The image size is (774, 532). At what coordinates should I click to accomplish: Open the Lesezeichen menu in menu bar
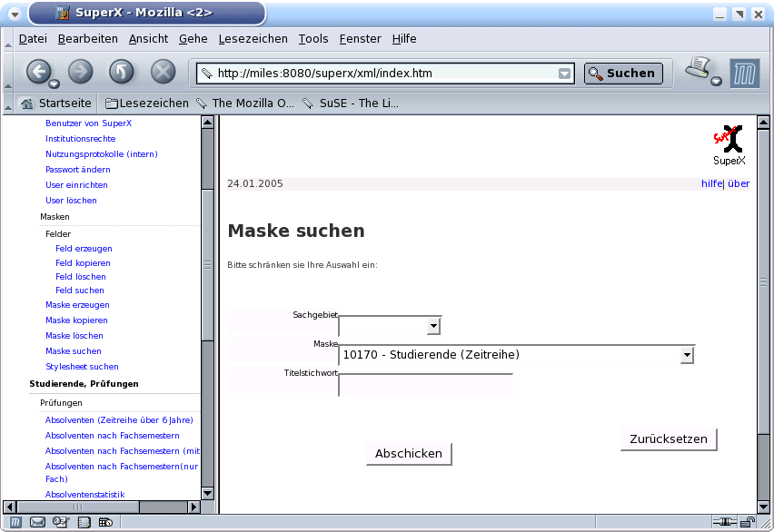[x=253, y=39]
